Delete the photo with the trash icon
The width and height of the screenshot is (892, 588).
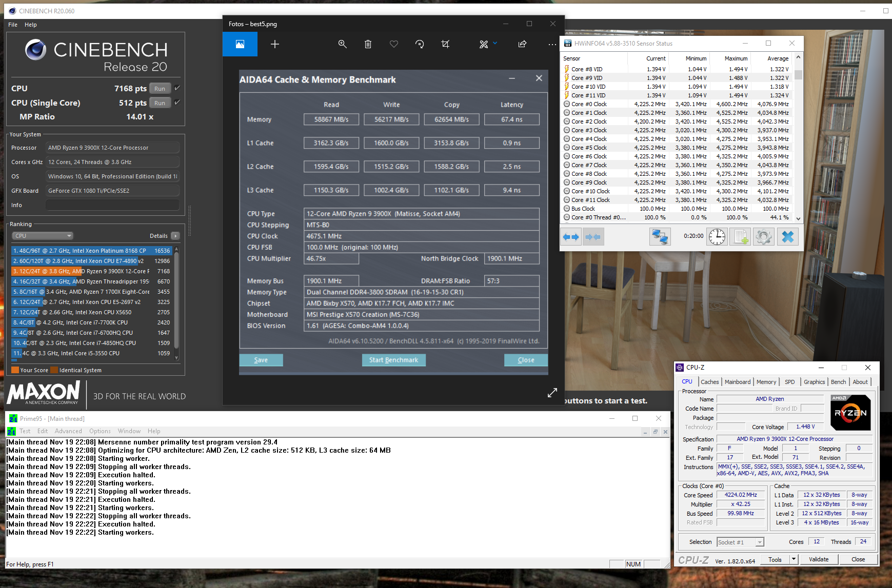pyautogui.click(x=368, y=44)
